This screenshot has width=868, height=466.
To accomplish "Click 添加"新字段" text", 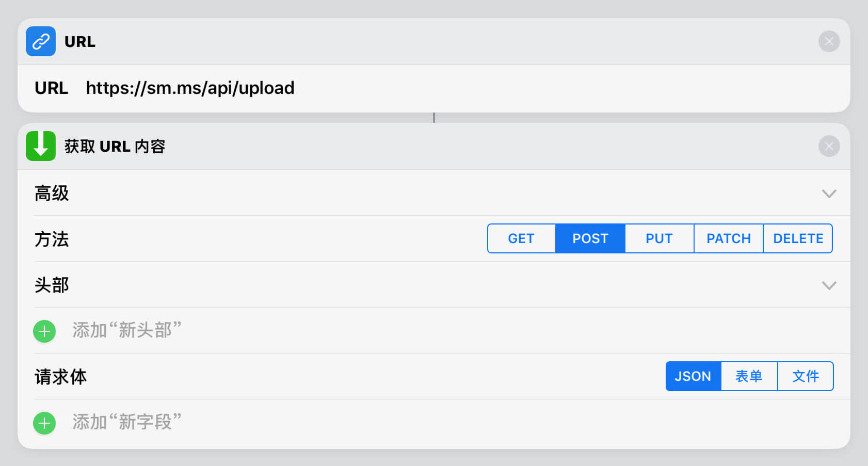I will click(127, 422).
